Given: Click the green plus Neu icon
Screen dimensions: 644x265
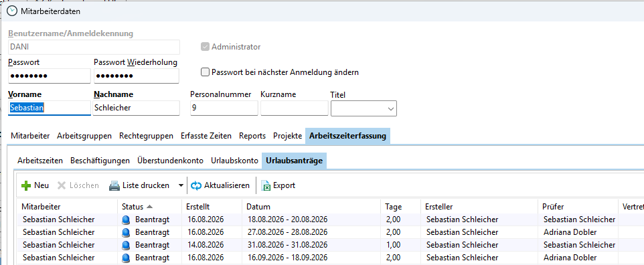Looking at the screenshot, I should tap(26, 186).
